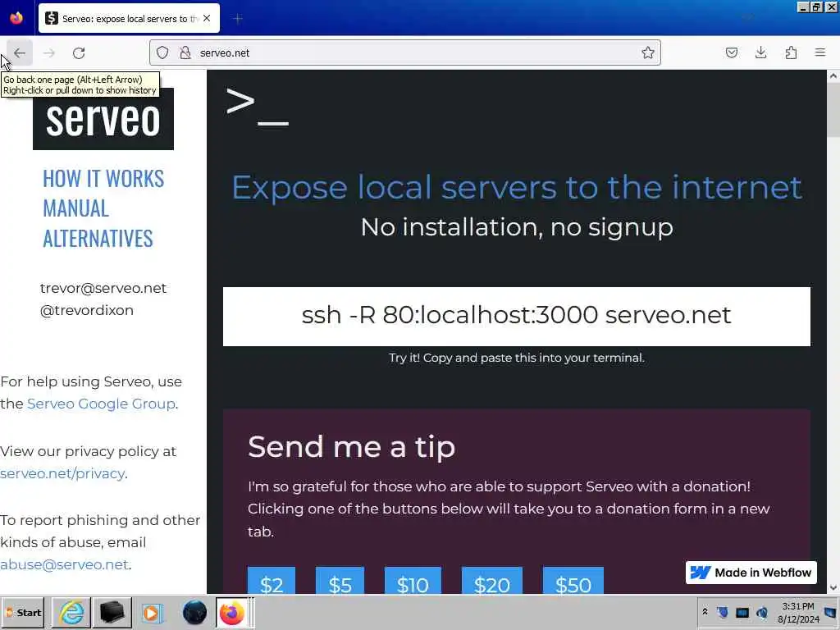Click the Send me a tip heading
Image resolution: width=840 pixels, height=630 pixels.
coord(351,446)
